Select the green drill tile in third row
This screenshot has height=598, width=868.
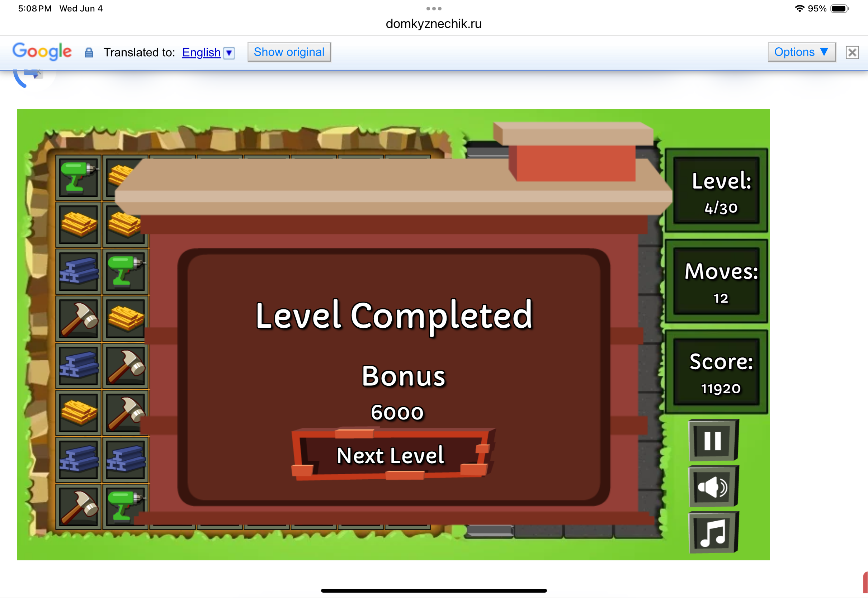(126, 272)
